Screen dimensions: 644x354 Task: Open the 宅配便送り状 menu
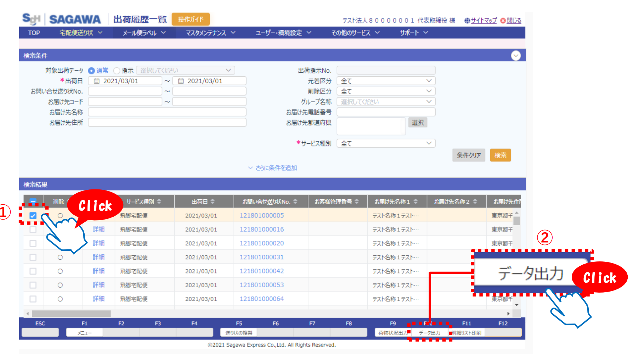[81, 33]
